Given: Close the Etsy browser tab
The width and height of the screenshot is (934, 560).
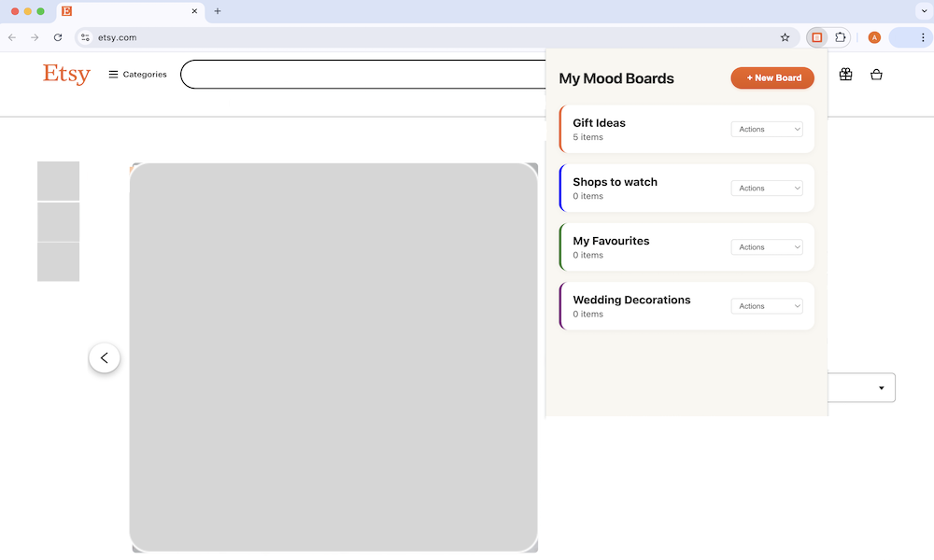Looking at the screenshot, I should pyautogui.click(x=194, y=11).
